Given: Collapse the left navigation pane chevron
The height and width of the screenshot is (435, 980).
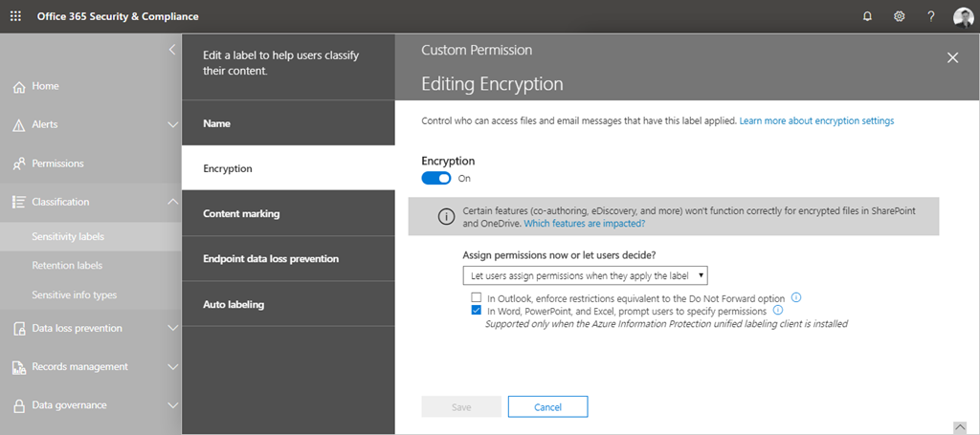Looking at the screenshot, I should (171, 48).
